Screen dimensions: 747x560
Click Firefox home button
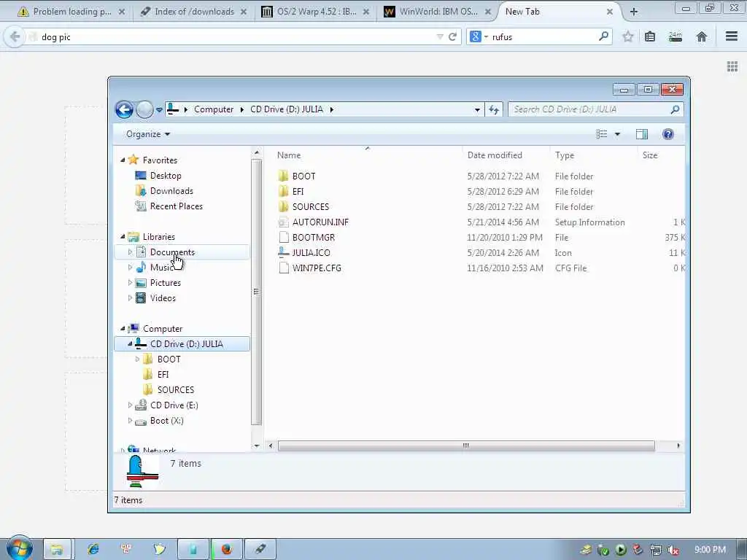(701, 36)
